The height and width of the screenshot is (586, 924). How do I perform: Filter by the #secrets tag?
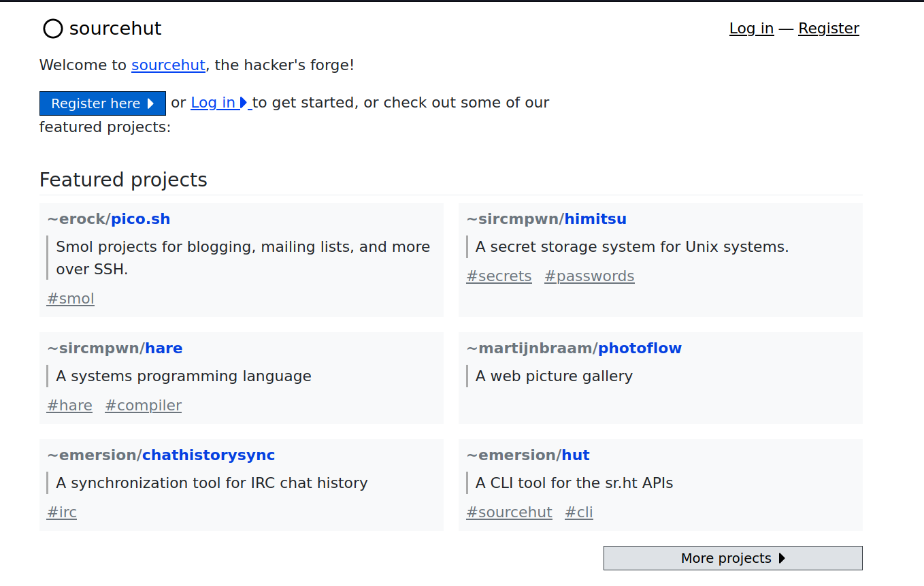(499, 276)
